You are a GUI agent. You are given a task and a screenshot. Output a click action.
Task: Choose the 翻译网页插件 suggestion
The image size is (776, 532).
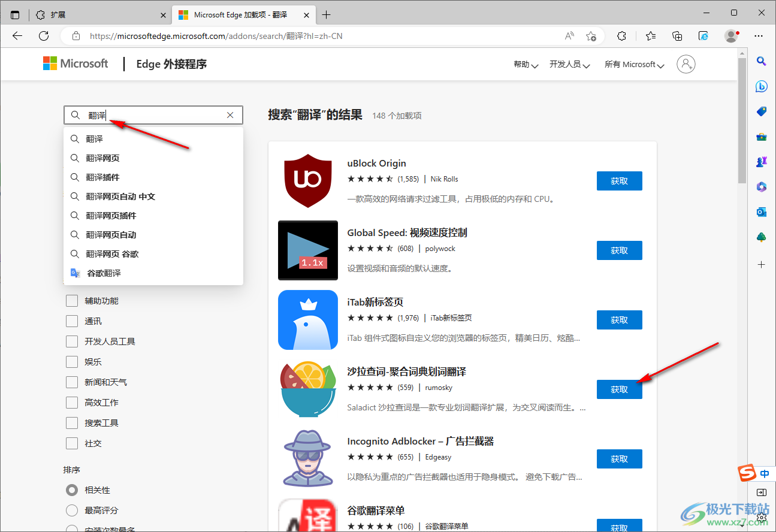click(153, 216)
